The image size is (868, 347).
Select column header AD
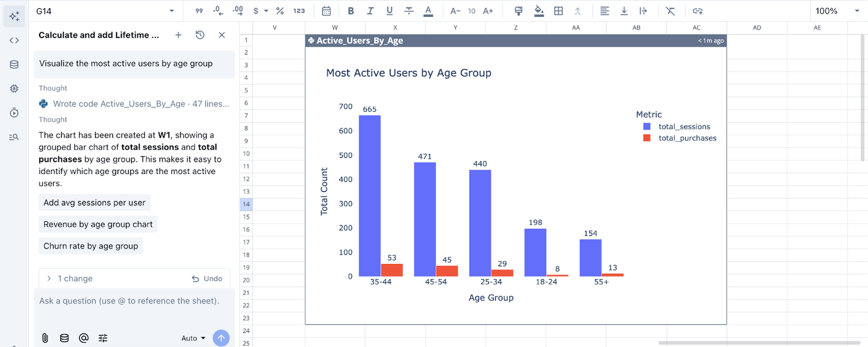(756, 28)
